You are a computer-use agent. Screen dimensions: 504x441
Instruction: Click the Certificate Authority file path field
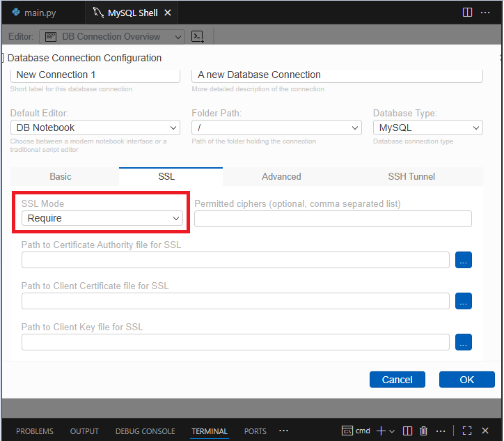[235, 260]
